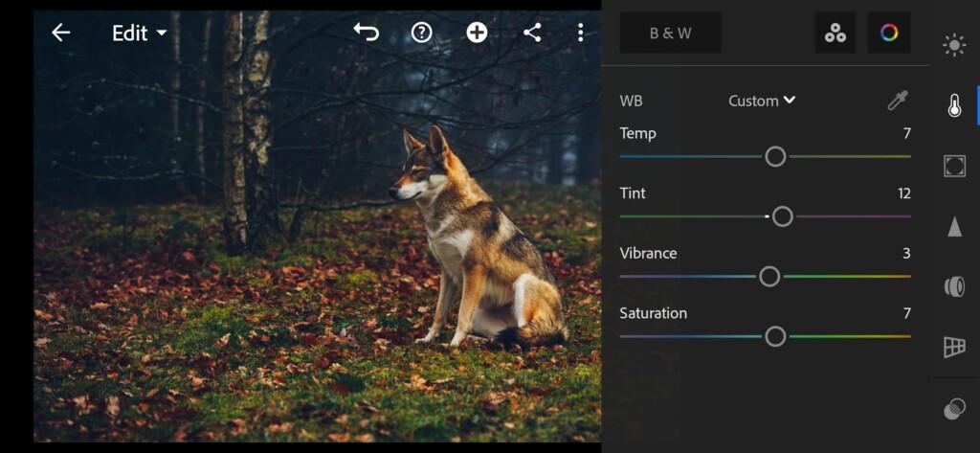The image size is (980, 453).
Task: Select the Color thermometer panel
Action: coord(954,105)
